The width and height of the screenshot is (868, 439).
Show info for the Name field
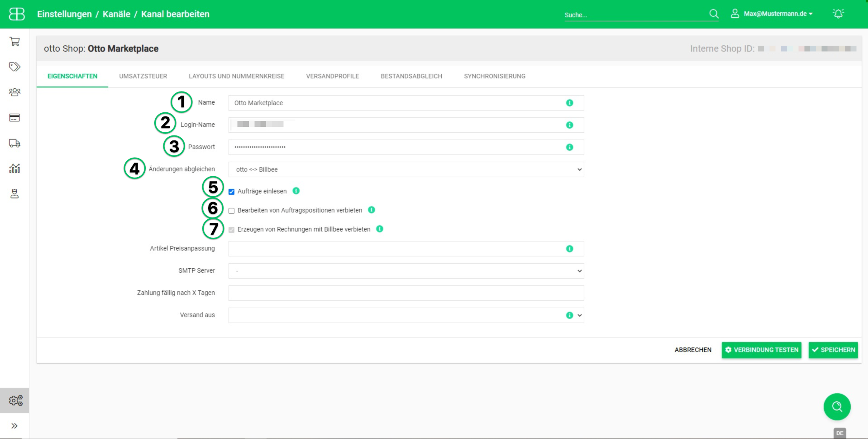pos(570,103)
